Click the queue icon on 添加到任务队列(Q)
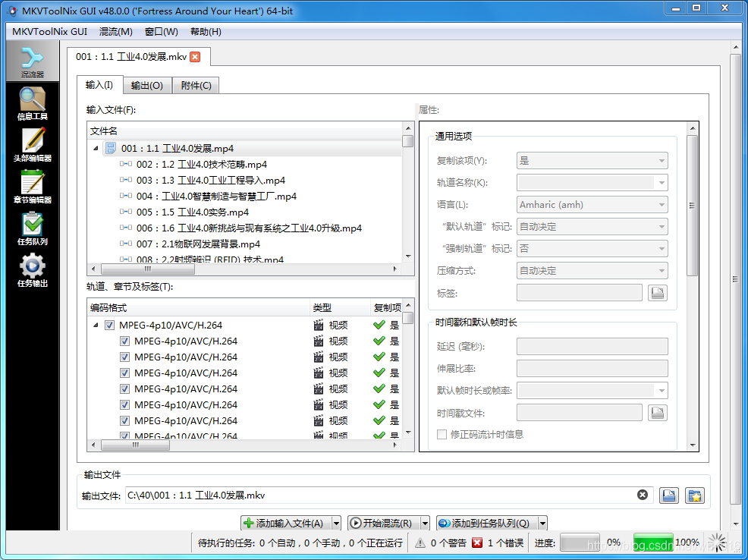The image size is (748, 560). [x=444, y=524]
